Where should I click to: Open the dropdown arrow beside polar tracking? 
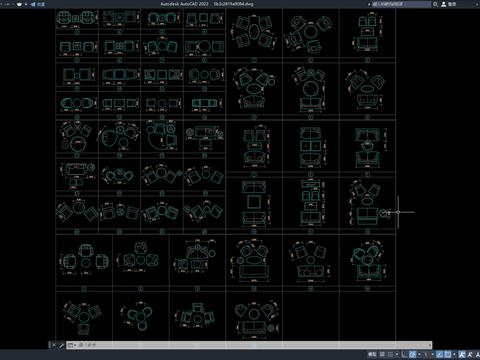[419, 354]
